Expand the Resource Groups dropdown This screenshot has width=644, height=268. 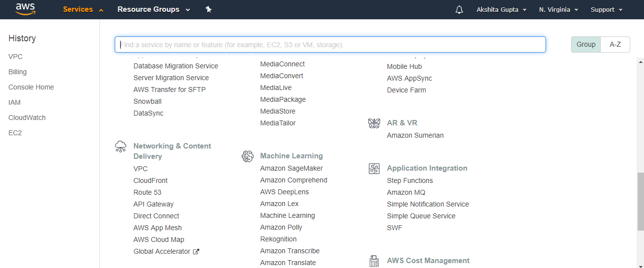154,9
